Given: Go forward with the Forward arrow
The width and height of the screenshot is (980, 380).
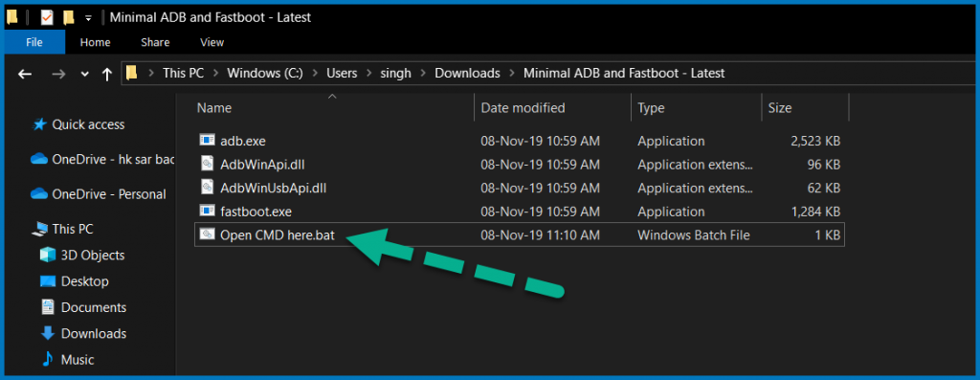Looking at the screenshot, I should pyautogui.click(x=58, y=74).
